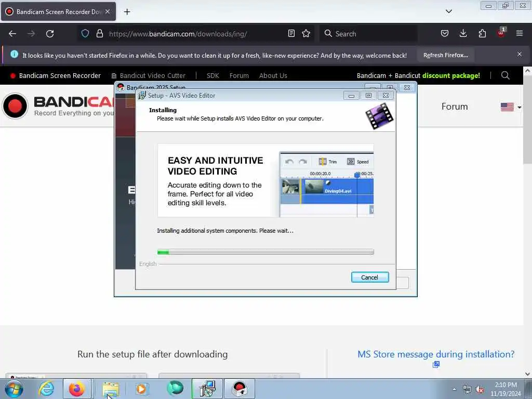Screen dimensions: 532x399
Task: Open the Extensions puzzle icon
Action: coord(482,33)
